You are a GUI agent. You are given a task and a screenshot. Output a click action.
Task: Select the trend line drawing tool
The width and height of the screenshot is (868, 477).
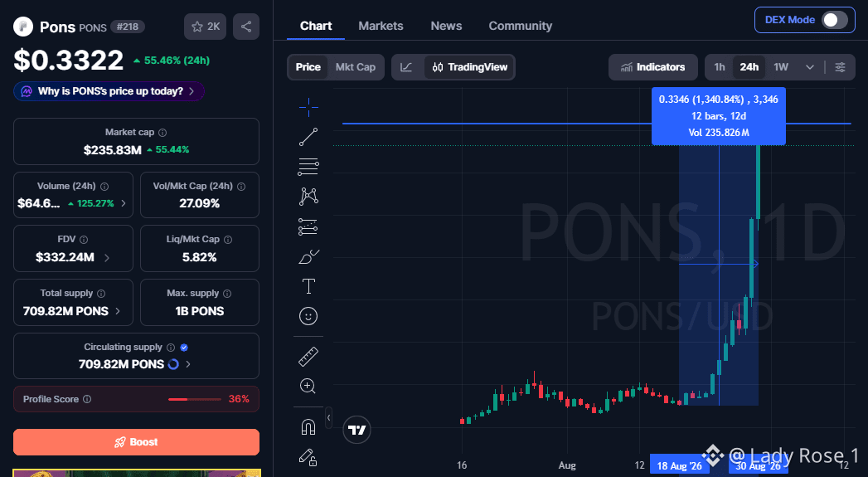[308, 137]
